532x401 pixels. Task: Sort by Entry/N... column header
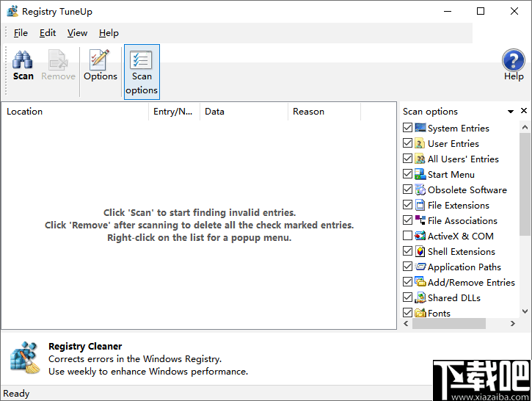[x=174, y=112]
